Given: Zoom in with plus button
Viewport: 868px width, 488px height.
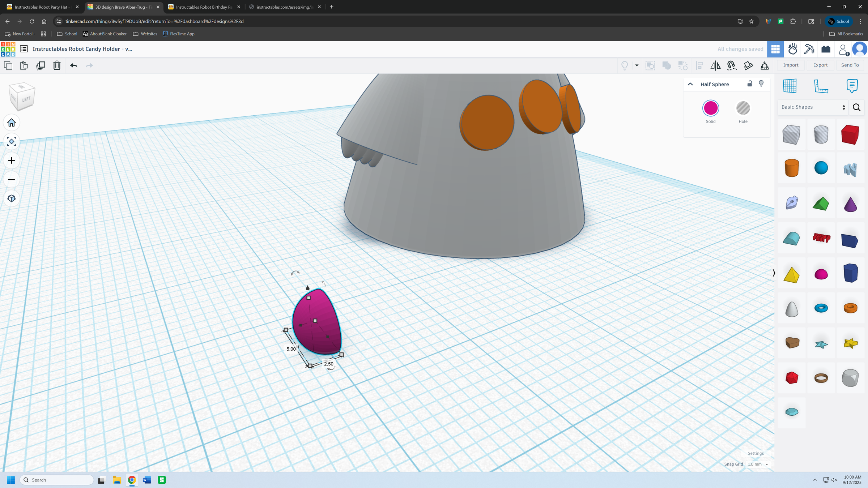Looking at the screenshot, I should coord(12,160).
